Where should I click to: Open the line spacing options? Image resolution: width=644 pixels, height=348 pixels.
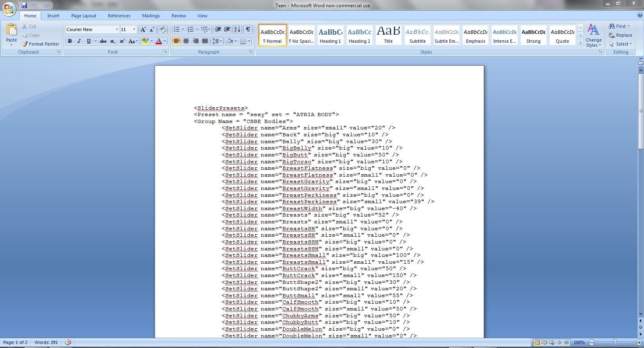click(x=217, y=41)
